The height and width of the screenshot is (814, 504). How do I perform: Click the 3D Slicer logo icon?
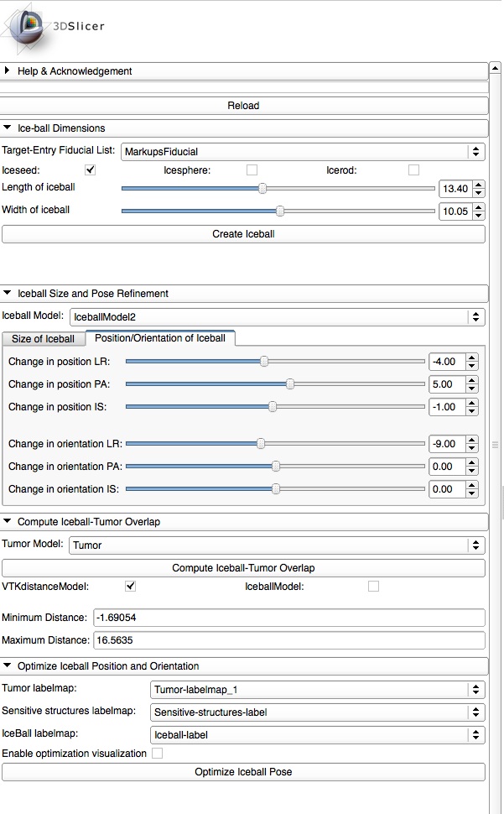tap(25, 27)
